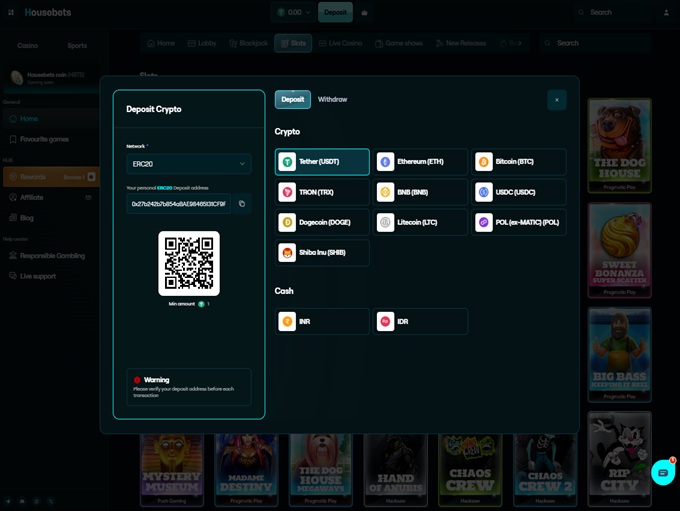Expand the balance dropdown in header
This screenshot has height=511, width=680.
(x=294, y=13)
